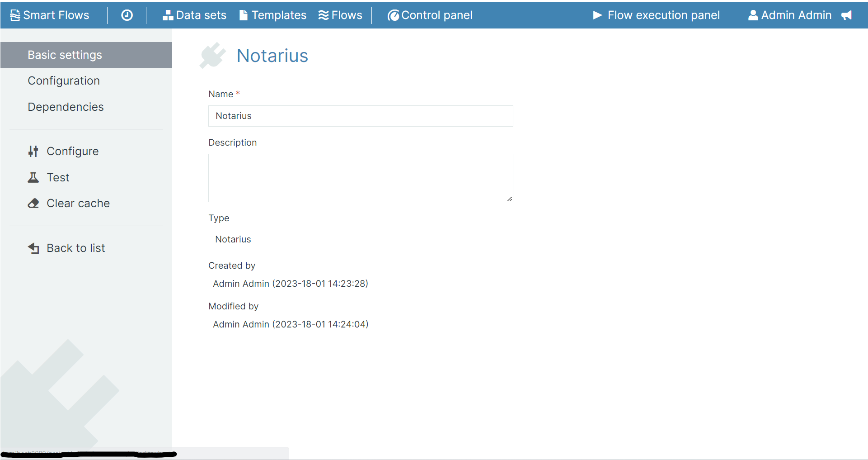Click the Test action link
This screenshot has width=868, height=460.
pyautogui.click(x=49, y=177)
